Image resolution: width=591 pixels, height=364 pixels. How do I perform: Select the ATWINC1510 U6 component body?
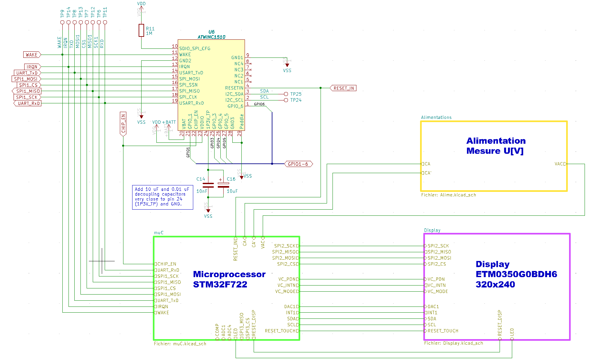211,85
